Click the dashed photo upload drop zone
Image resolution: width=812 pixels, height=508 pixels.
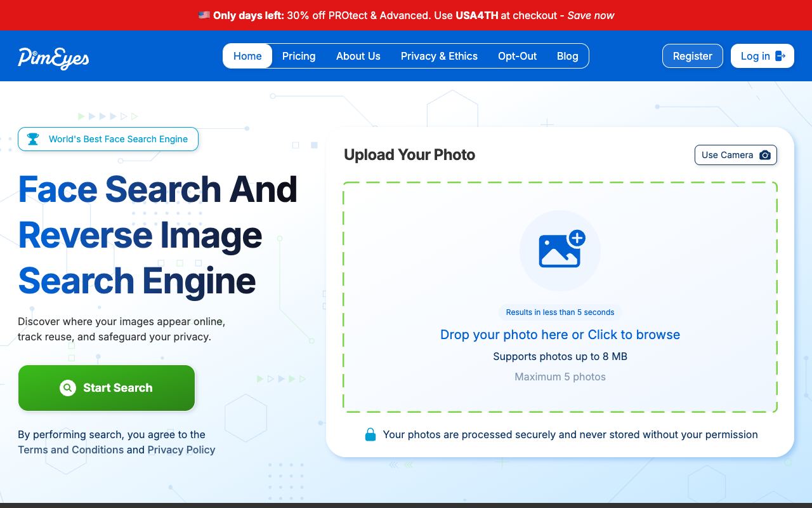560,297
